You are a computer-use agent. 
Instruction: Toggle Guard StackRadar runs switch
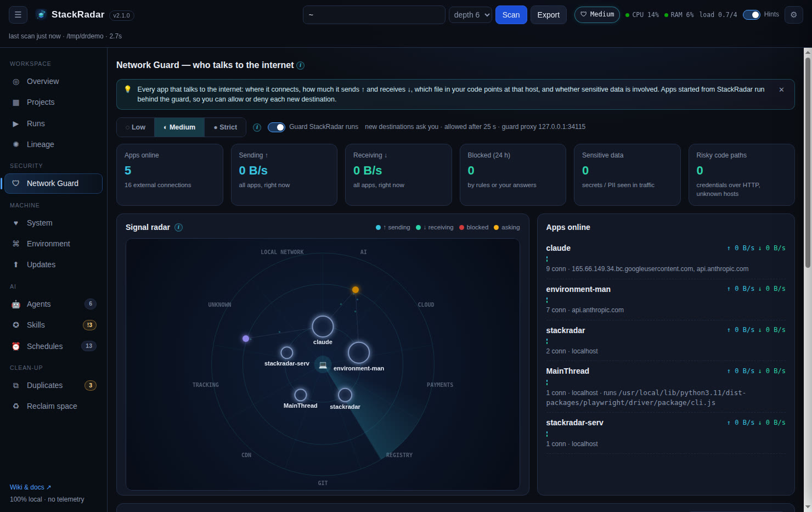pyautogui.click(x=277, y=127)
